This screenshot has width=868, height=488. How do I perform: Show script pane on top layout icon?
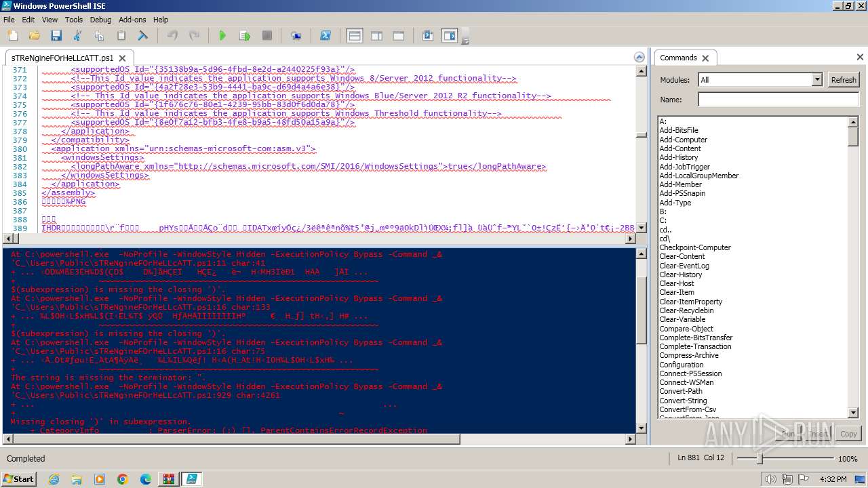click(355, 36)
